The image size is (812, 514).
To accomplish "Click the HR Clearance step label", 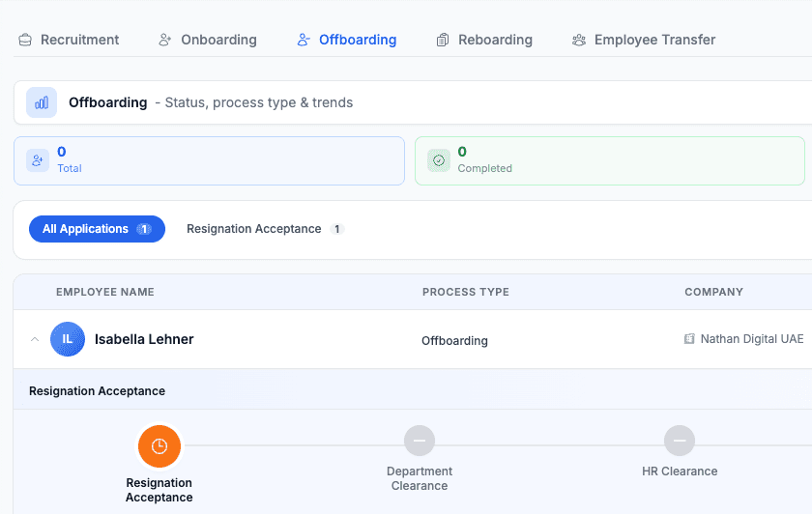I will click(x=680, y=471).
